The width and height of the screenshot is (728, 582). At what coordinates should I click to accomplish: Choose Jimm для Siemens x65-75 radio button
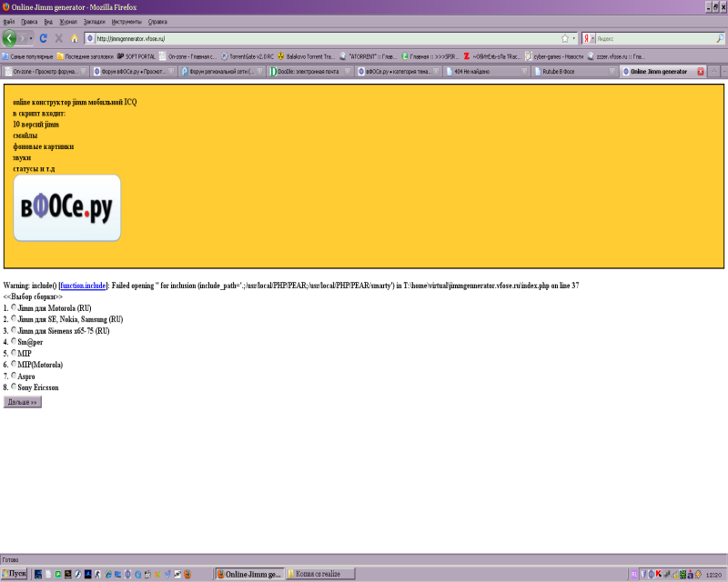[x=14, y=330]
